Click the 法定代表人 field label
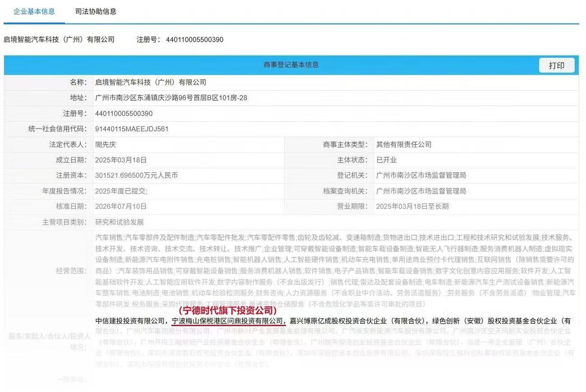 coord(68,145)
